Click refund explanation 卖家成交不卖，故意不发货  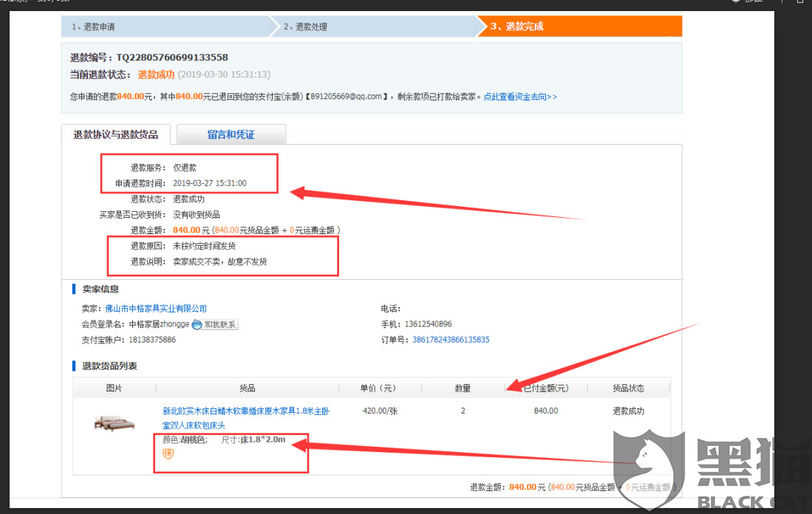tap(219, 261)
